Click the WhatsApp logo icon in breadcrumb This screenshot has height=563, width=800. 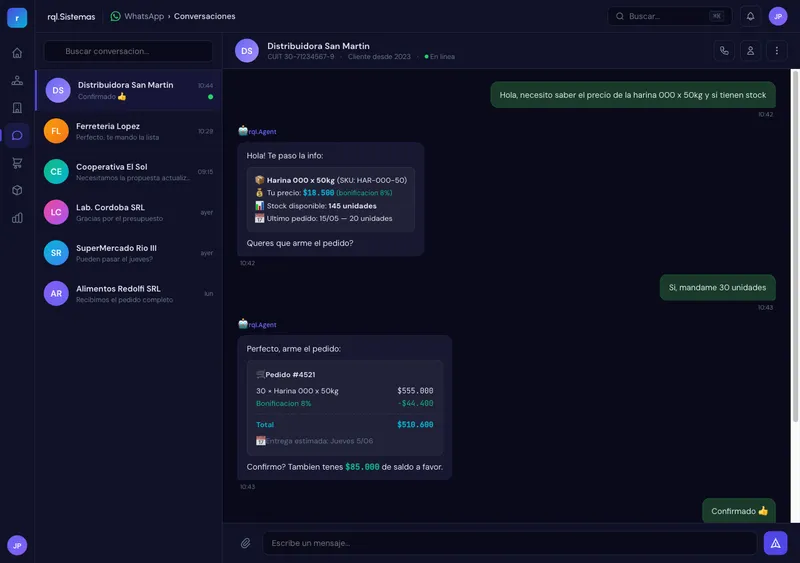point(115,16)
